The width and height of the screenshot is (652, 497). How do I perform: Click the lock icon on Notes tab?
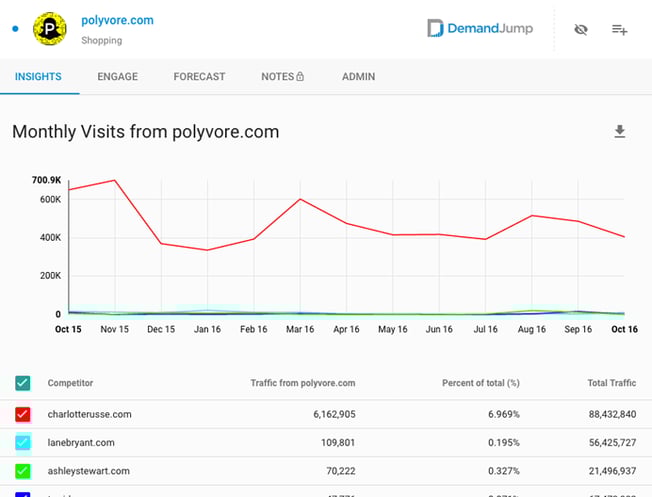(x=300, y=76)
